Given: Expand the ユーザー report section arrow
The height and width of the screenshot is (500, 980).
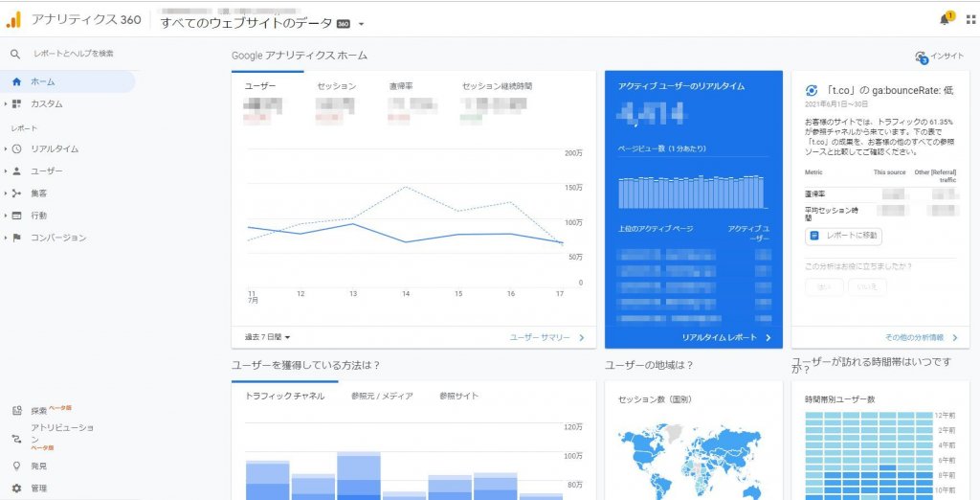Looking at the screenshot, I should point(6,170).
